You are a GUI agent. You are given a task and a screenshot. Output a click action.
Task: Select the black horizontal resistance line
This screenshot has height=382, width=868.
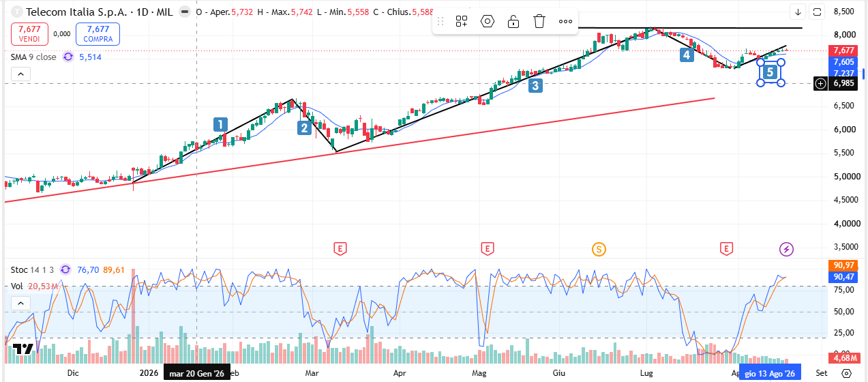click(689, 28)
